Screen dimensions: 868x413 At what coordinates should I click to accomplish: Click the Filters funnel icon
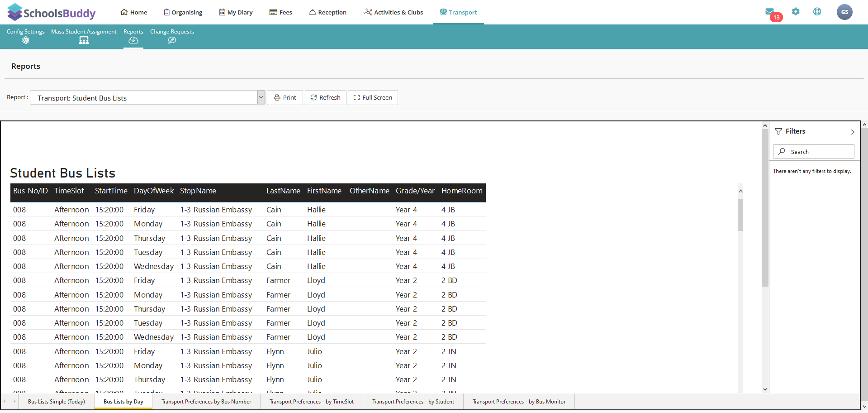point(778,131)
